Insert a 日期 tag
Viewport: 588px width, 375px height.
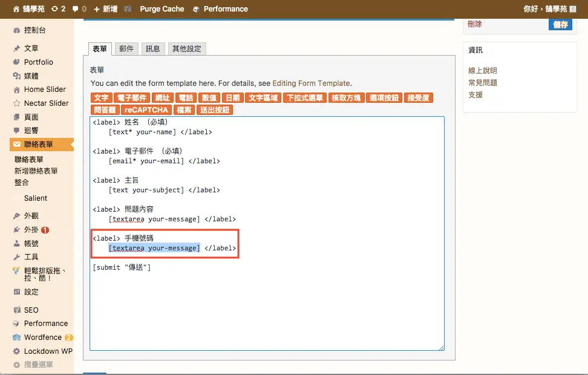[x=232, y=98]
